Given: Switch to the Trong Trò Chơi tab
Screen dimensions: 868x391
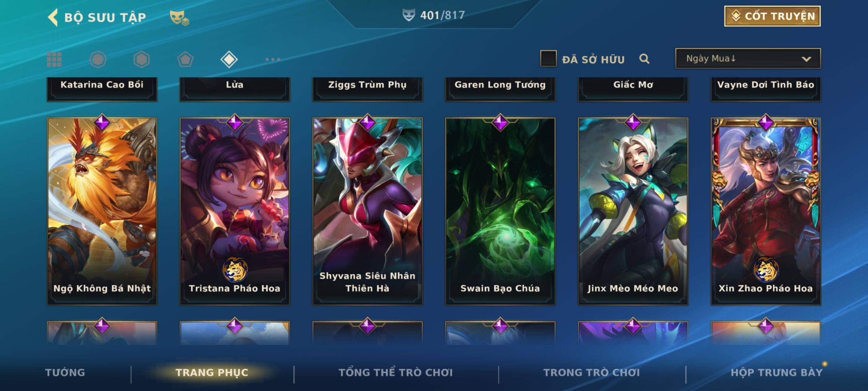Looking at the screenshot, I should (592, 372).
